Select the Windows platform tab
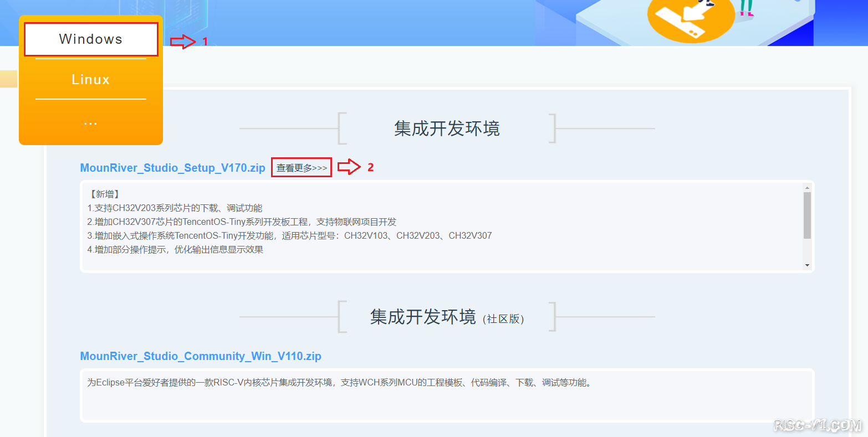868x437 pixels. click(91, 39)
